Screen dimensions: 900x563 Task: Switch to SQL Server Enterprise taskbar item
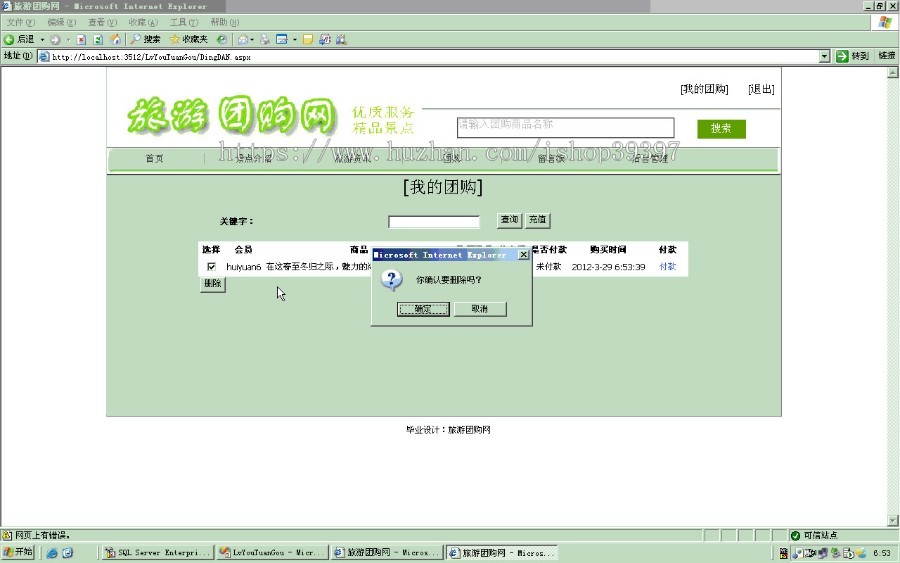(158, 553)
